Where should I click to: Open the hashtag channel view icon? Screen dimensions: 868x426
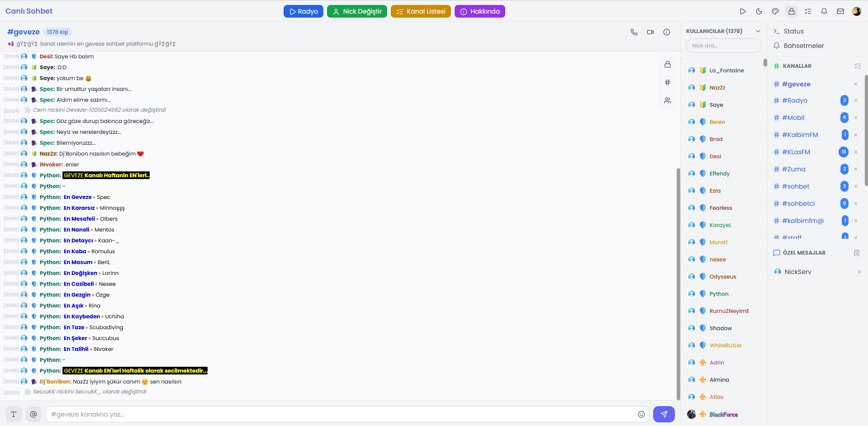668,82
